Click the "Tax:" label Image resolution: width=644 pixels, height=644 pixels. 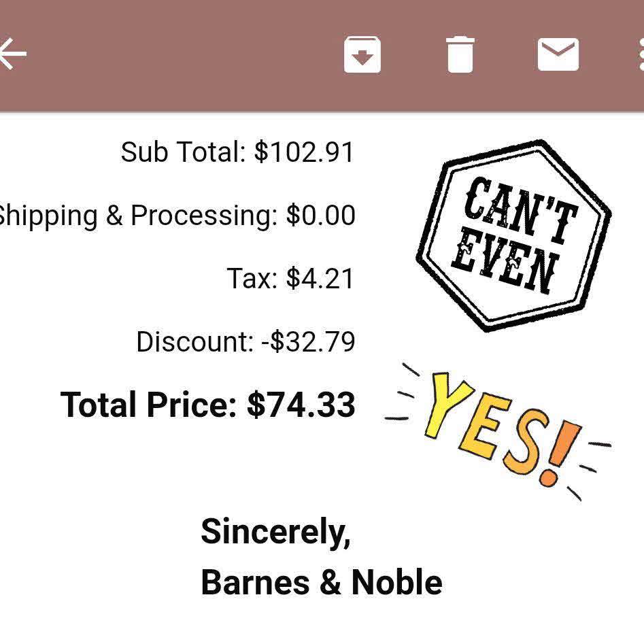pos(252,279)
